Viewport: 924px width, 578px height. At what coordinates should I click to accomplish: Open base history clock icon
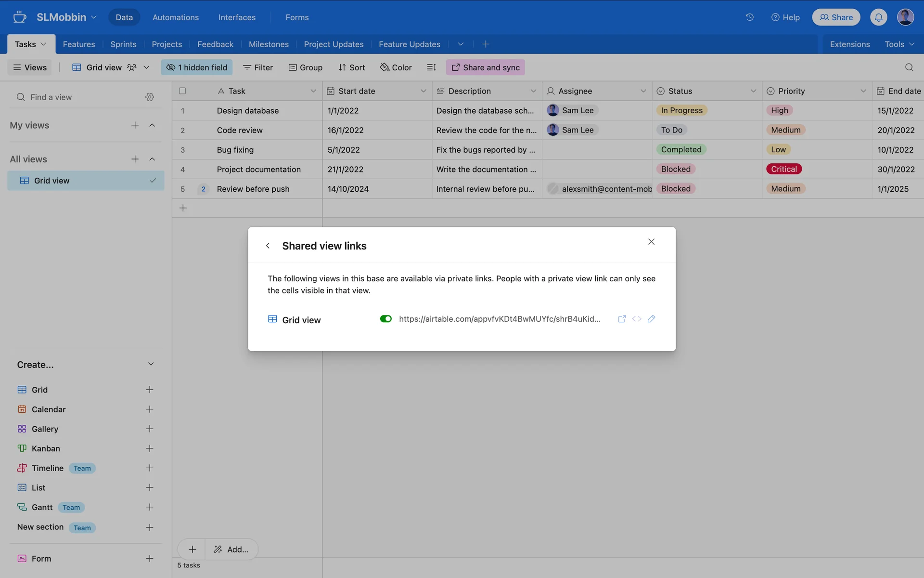tap(749, 17)
